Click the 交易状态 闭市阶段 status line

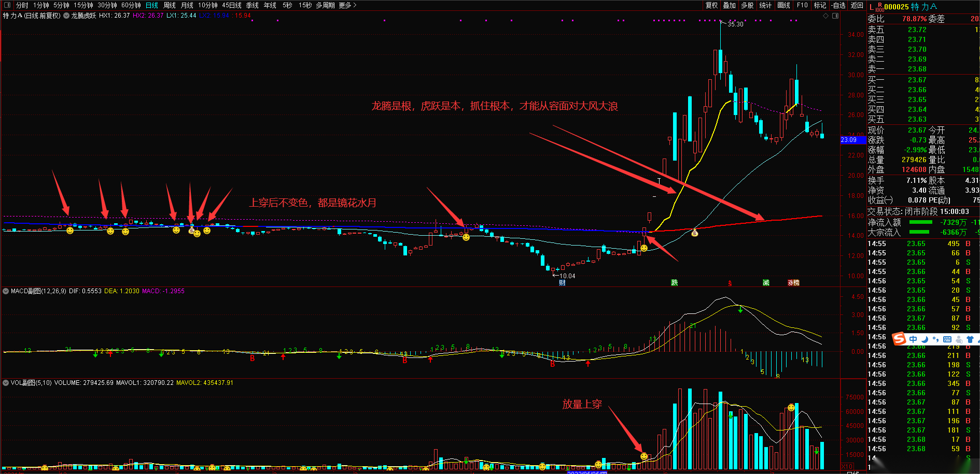pos(918,211)
